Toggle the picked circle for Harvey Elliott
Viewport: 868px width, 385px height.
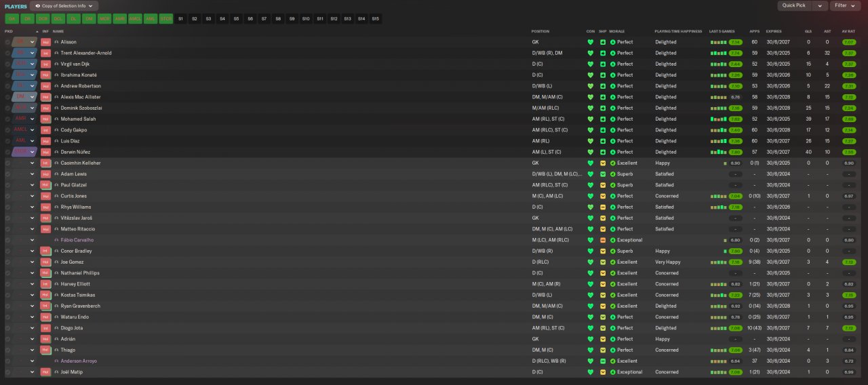(x=7, y=284)
